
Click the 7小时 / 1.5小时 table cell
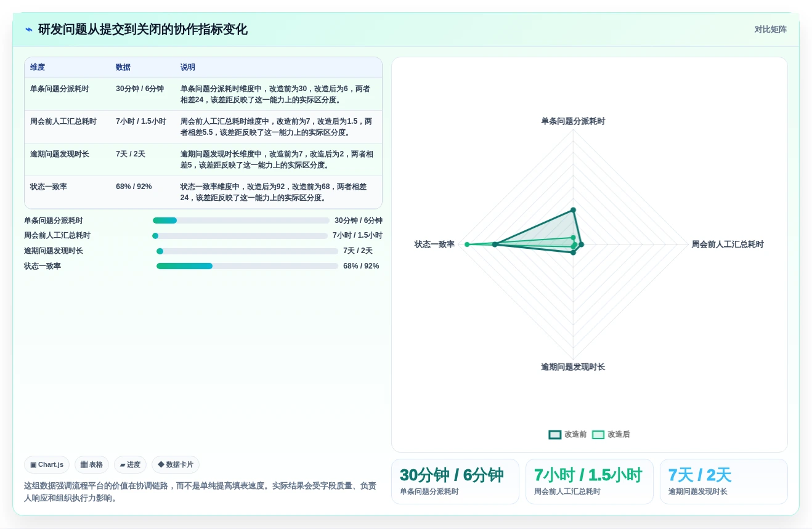[141, 122]
